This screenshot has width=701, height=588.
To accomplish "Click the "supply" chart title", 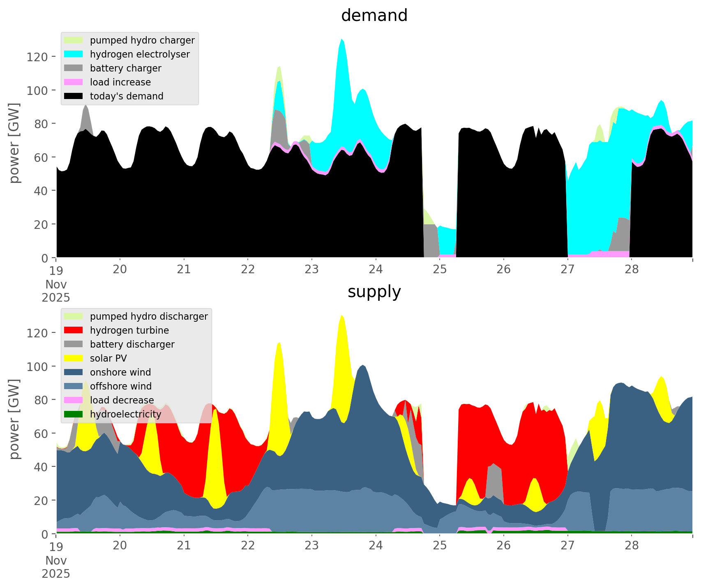I will (x=374, y=292).
